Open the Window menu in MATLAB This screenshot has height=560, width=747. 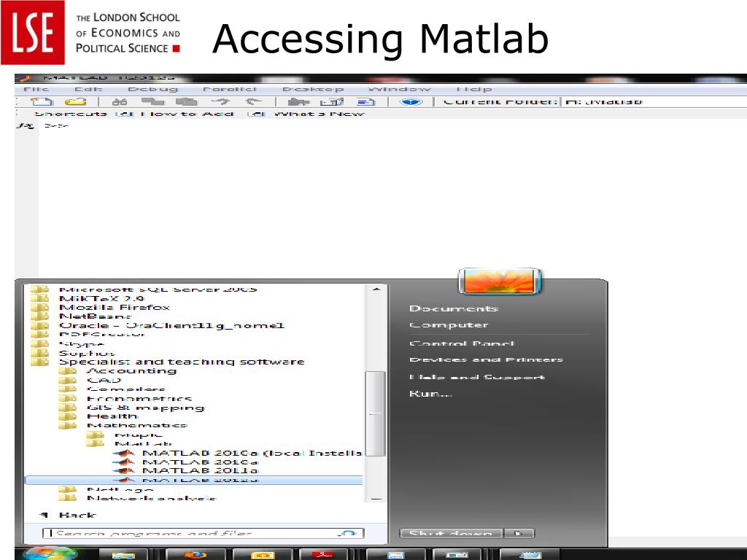tap(399, 89)
